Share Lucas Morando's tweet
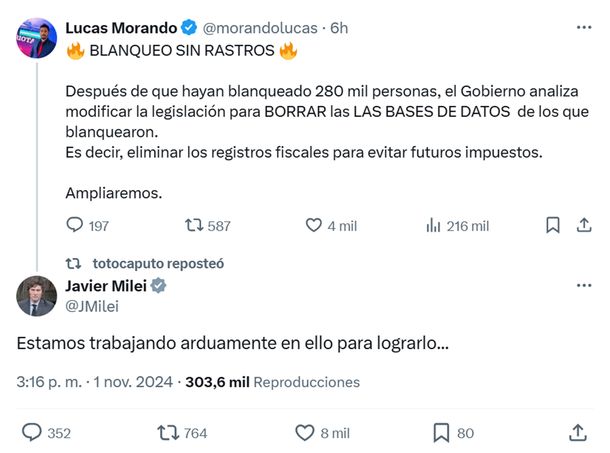The height and width of the screenshot is (453, 610). pos(584,226)
